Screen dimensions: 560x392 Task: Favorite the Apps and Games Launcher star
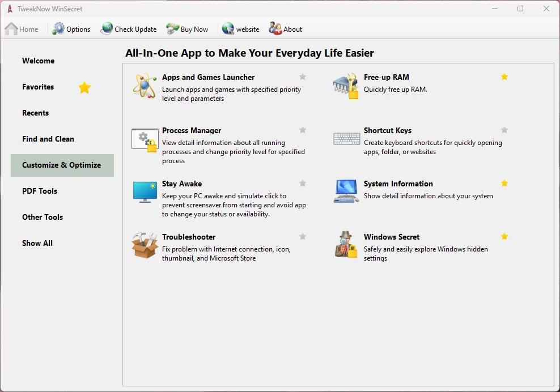[303, 77]
